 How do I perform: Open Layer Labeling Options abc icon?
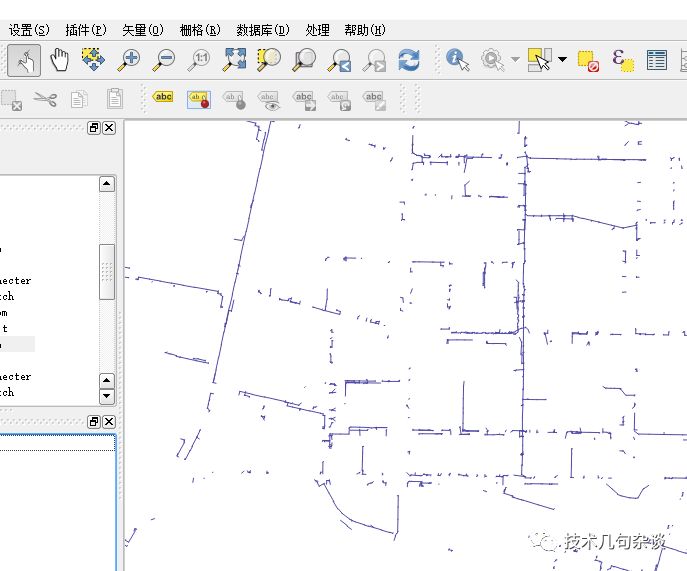[x=163, y=96]
